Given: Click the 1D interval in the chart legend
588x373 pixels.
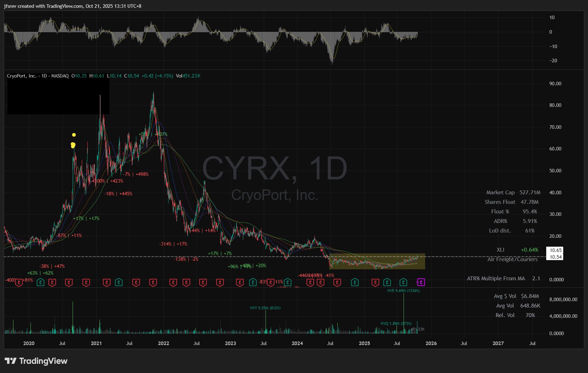Looking at the screenshot, I should pos(44,76).
